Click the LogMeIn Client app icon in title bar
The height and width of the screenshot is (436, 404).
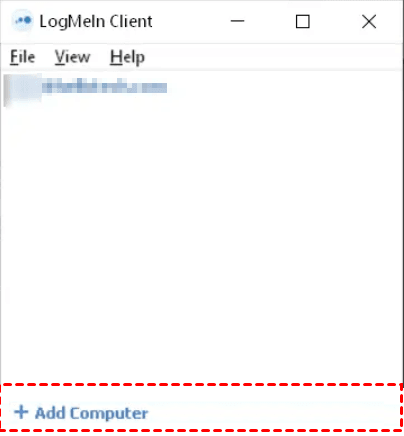pos(22,21)
